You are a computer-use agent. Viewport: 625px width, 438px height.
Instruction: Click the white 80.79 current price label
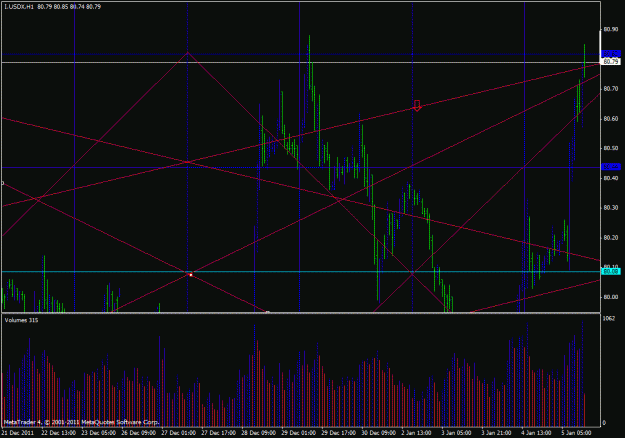coord(611,62)
